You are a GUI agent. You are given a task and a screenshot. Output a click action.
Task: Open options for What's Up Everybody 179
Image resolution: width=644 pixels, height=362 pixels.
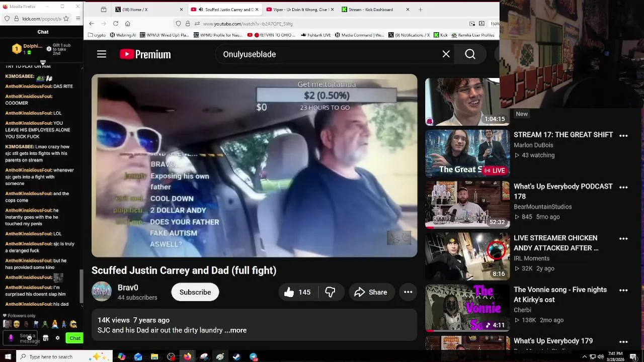coord(623,342)
